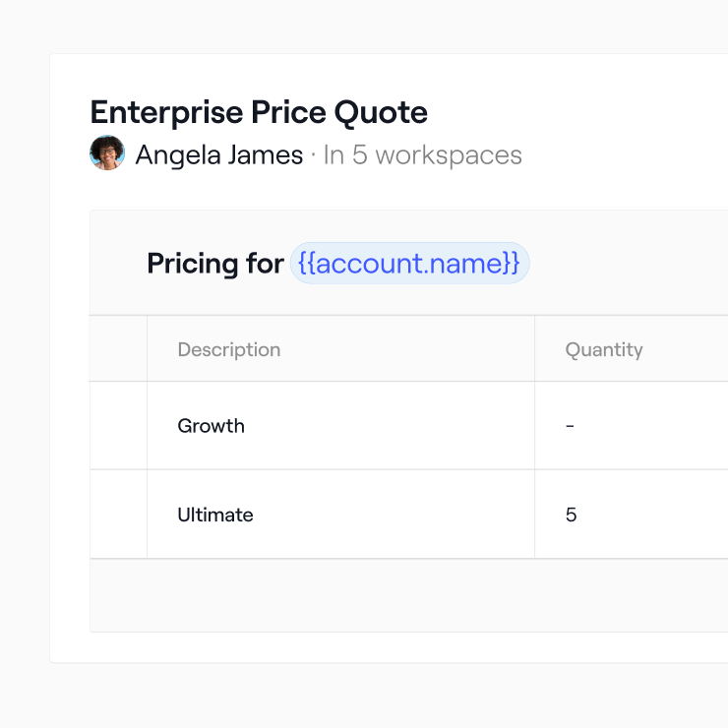Click the Ultimate description cell
The width and height of the screenshot is (728, 728).
point(214,515)
